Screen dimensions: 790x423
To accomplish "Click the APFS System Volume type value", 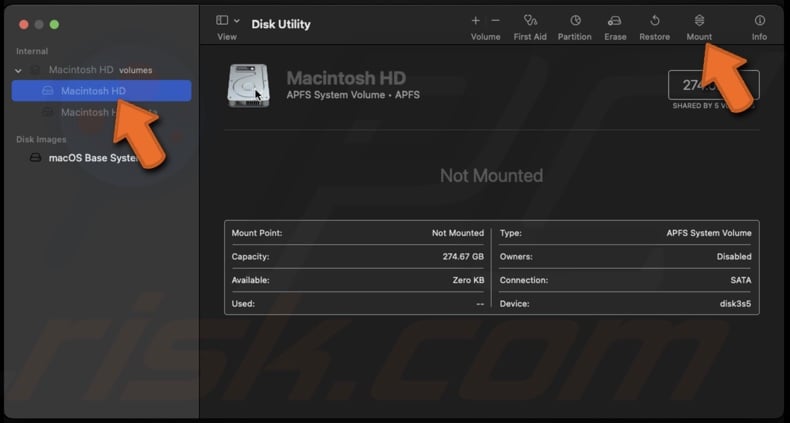I will pos(709,233).
